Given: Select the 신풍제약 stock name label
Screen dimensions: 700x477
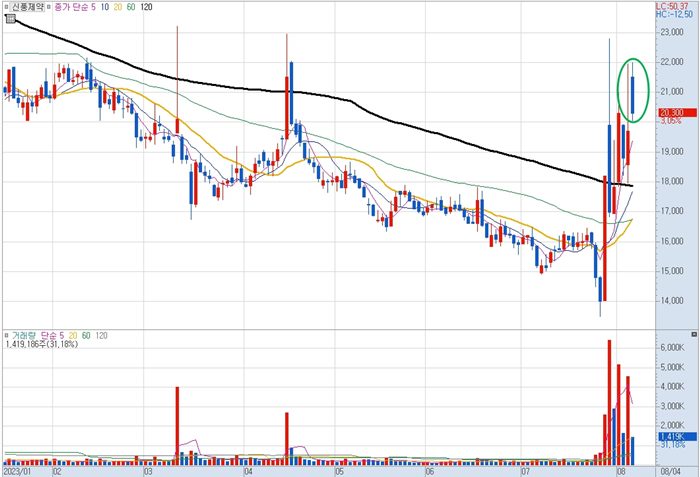Looking at the screenshot, I should coord(27,7).
